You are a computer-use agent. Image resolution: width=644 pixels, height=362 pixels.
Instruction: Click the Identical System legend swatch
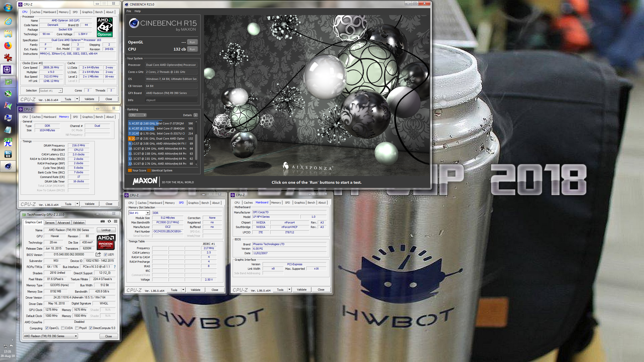149,170
